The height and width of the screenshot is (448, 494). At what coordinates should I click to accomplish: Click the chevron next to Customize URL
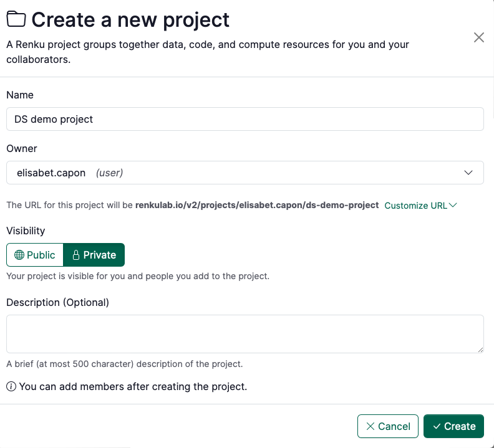(x=453, y=205)
